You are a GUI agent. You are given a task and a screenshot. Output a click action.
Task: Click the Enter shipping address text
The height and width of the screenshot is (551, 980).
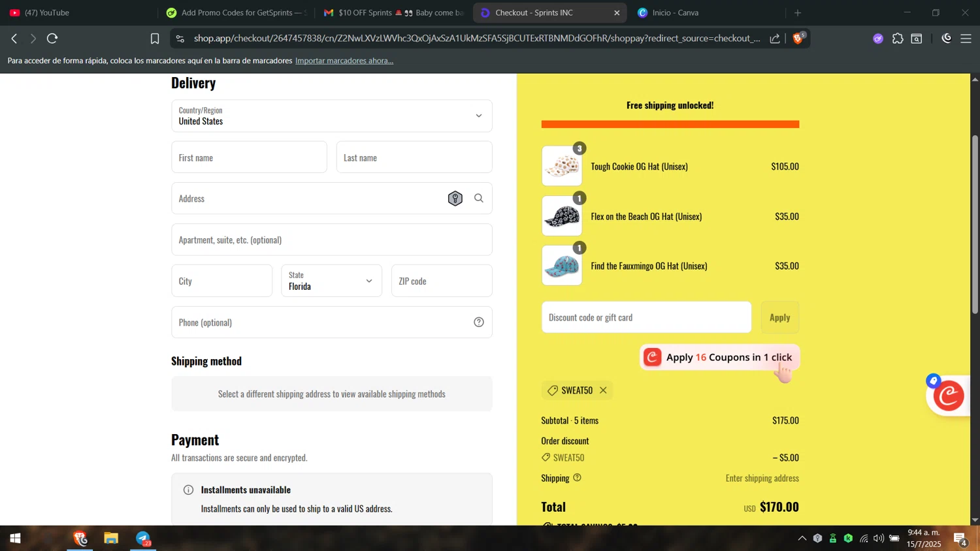tap(762, 478)
